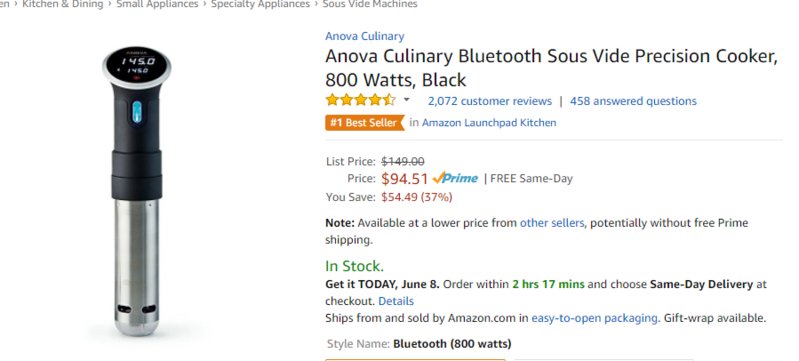Viewport: 799px width, 361px height.
Task: Expand the rating breakdown dropdown arrow
Action: [x=406, y=100]
